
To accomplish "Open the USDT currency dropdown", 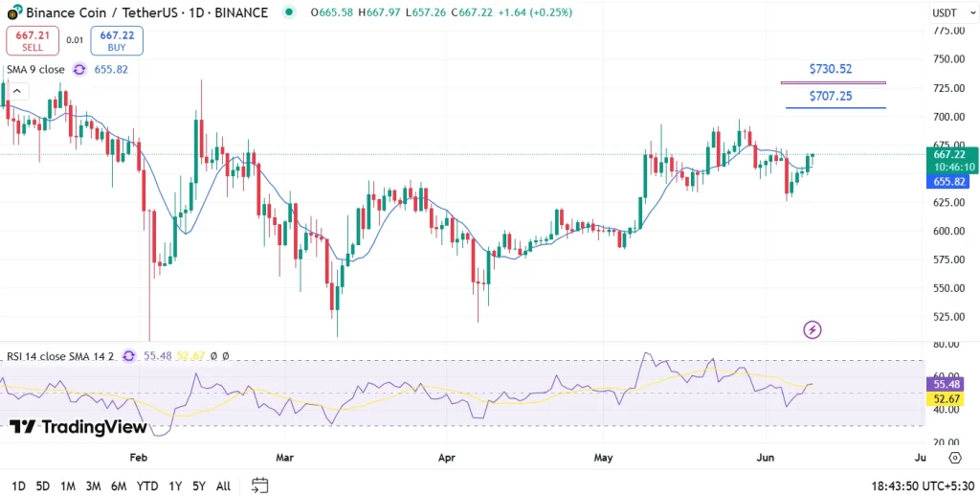I will [x=954, y=12].
